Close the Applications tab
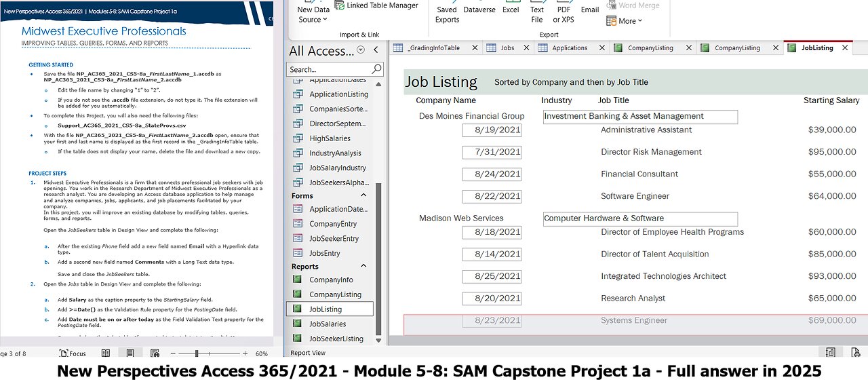The image size is (868, 384). pos(602,48)
